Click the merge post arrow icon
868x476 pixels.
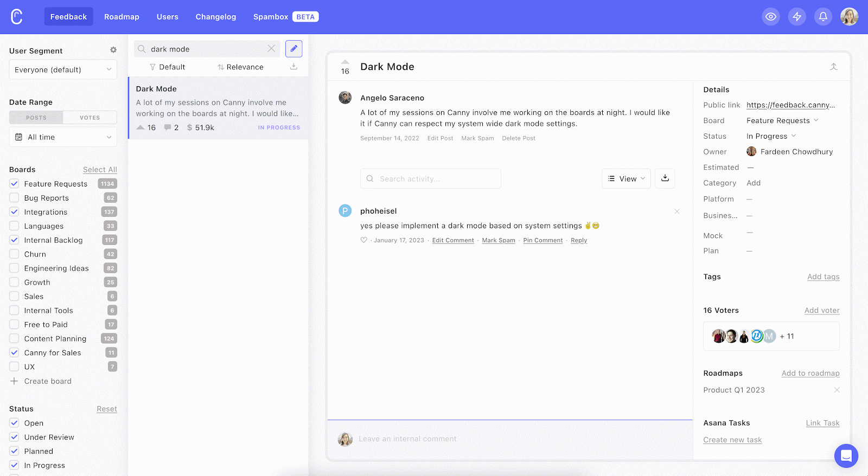[834, 67]
